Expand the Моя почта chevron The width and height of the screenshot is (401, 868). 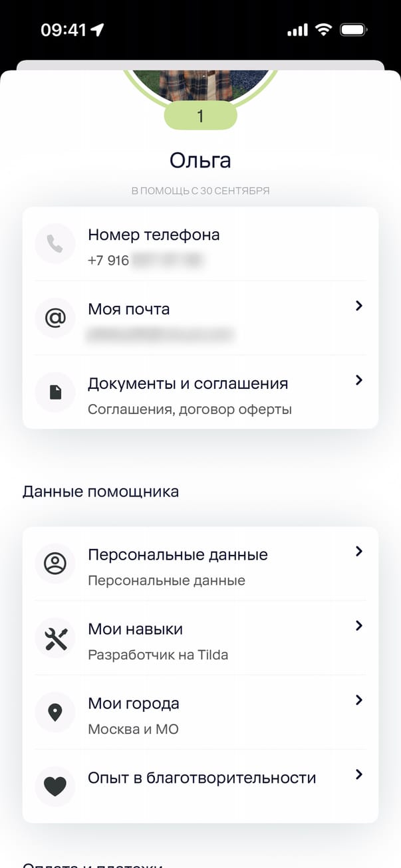coord(358,306)
